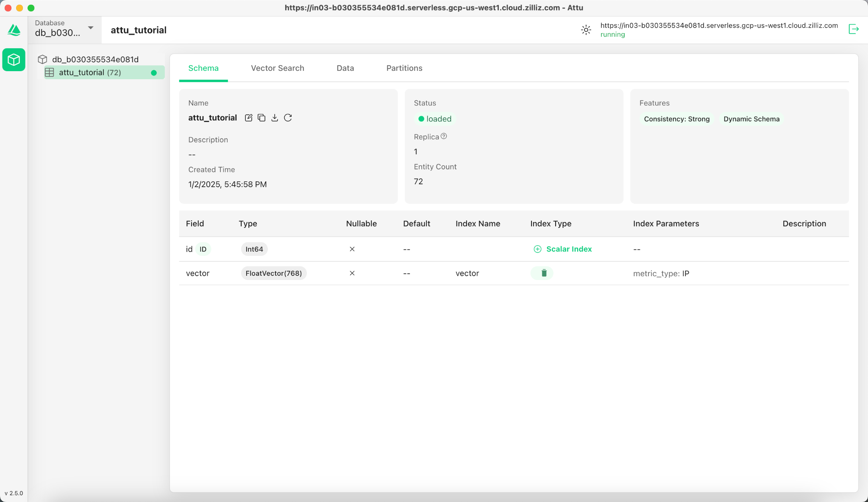Click the Attu logo icon
The height and width of the screenshot is (502, 868).
[14, 30]
